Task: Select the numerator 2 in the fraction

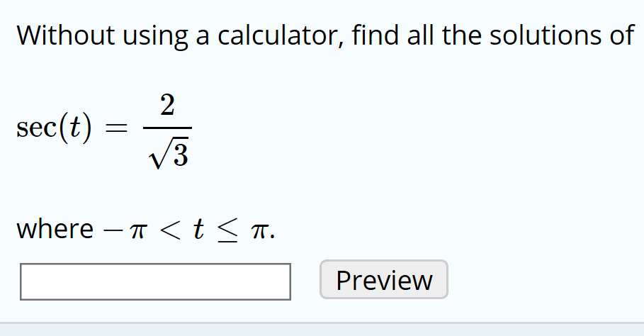Action: pos(168,105)
